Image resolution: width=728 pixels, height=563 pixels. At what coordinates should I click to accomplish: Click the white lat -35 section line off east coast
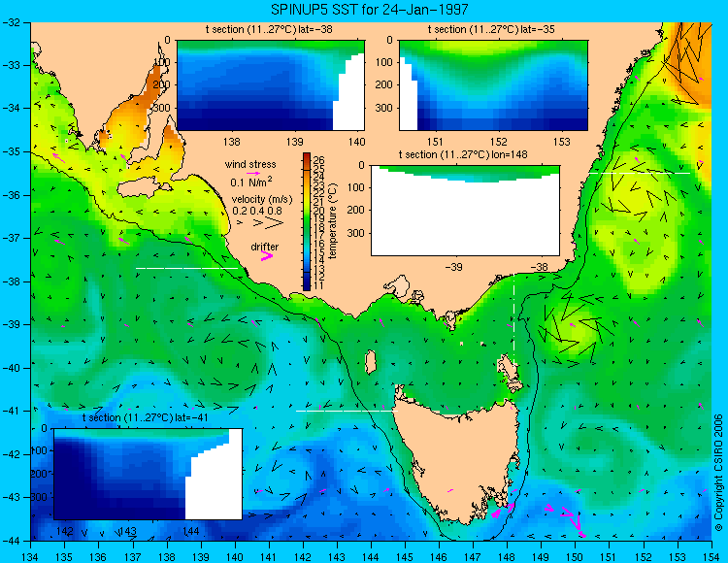[x=639, y=173]
